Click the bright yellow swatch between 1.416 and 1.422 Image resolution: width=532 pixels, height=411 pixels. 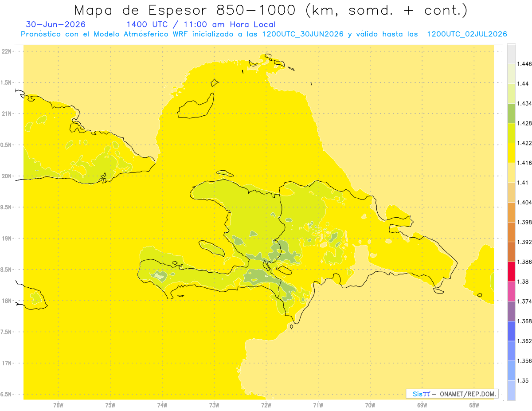(x=511, y=153)
